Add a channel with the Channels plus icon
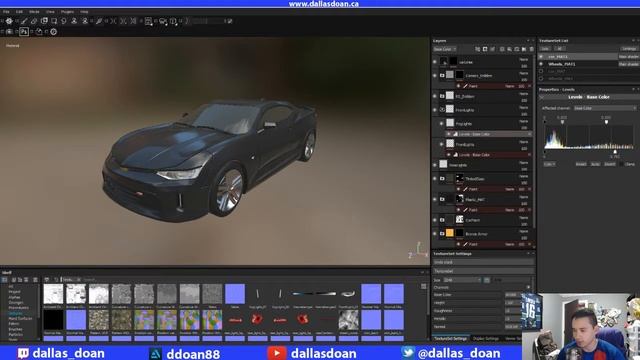 tap(529, 287)
